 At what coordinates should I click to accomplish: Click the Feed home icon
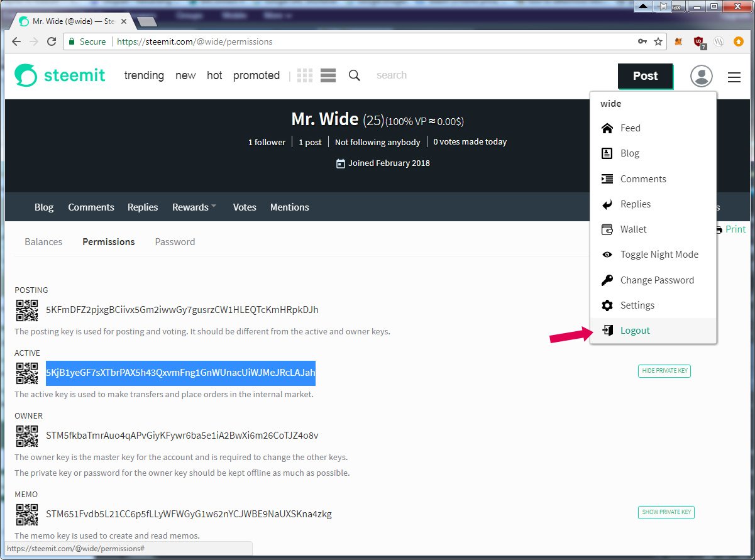pyautogui.click(x=607, y=128)
